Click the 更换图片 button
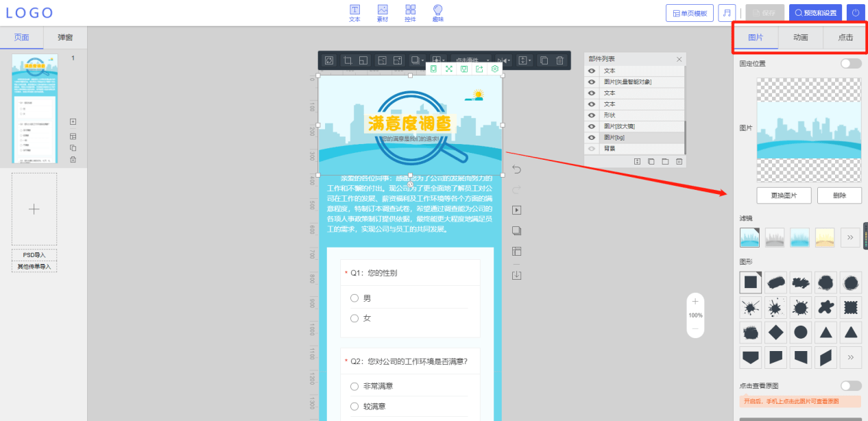The image size is (868, 421). pos(784,195)
